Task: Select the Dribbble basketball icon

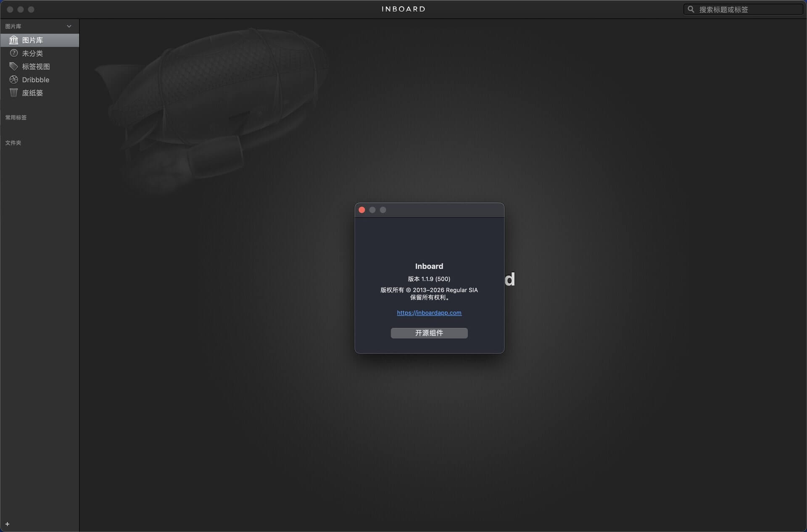Action: (x=13, y=79)
